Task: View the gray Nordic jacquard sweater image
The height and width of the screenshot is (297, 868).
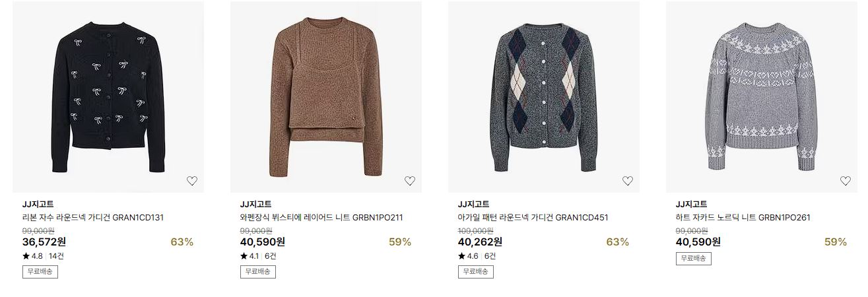Action: point(762,97)
